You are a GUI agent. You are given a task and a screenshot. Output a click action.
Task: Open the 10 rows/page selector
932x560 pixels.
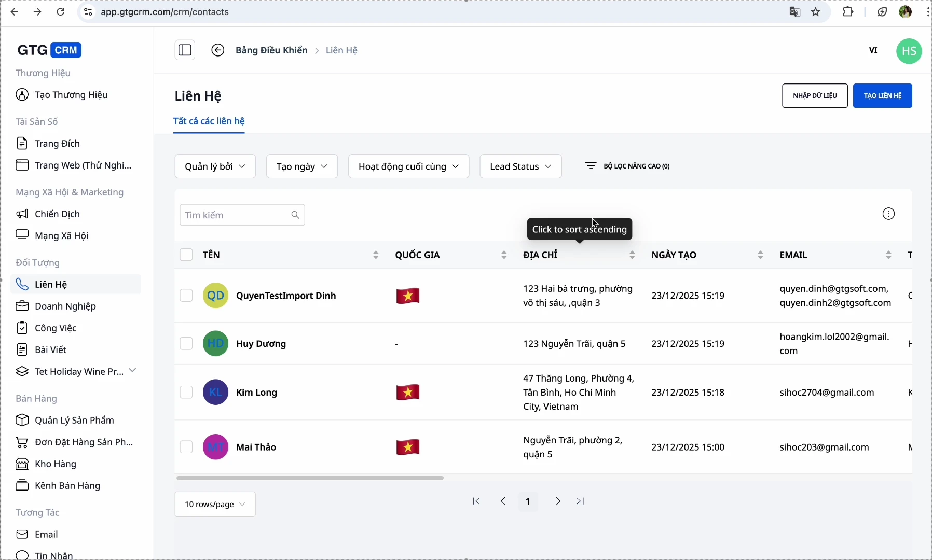click(x=215, y=505)
